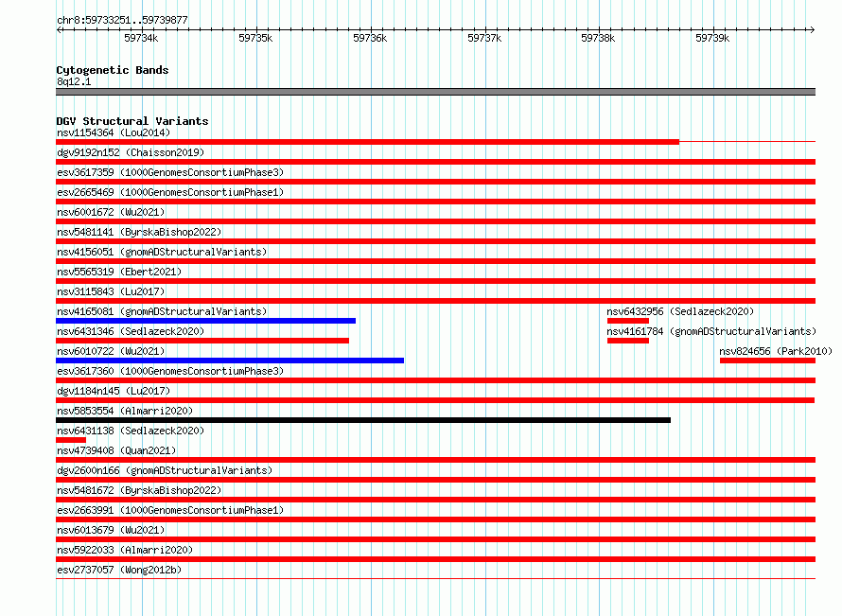Click the red bar under nsv6431346
The height and width of the screenshot is (616, 842).
(x=202, y=341)
